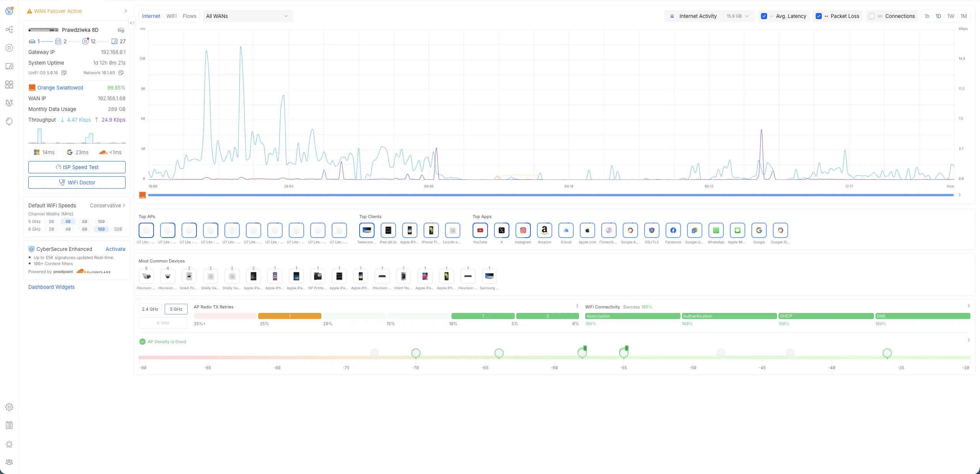Run the ISP Speed Test
The image size is (980, 474).
[x=77, y=167]
